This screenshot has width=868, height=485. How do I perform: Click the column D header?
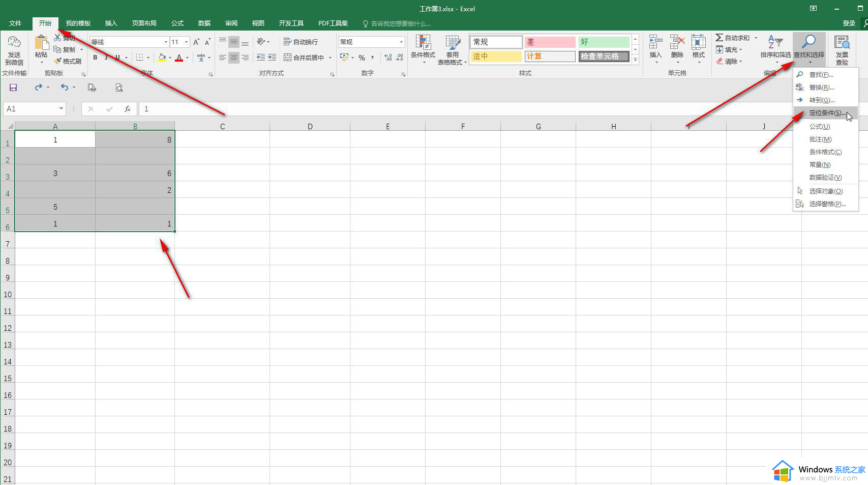click(310, 126)
